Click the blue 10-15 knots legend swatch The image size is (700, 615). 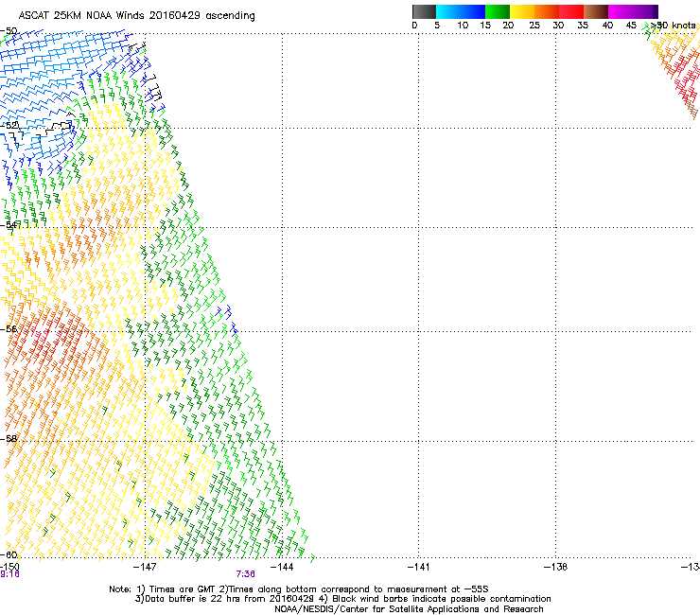473,11
